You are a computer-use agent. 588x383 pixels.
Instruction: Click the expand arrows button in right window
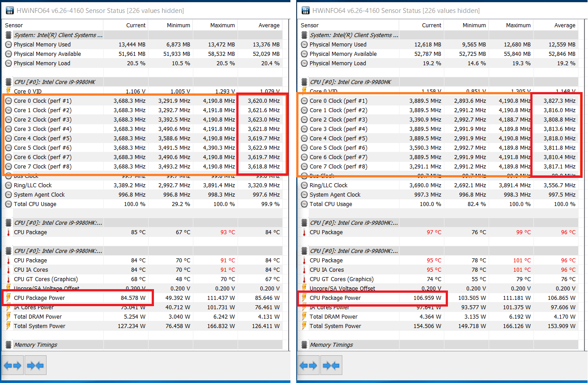(x=308, y=366)
